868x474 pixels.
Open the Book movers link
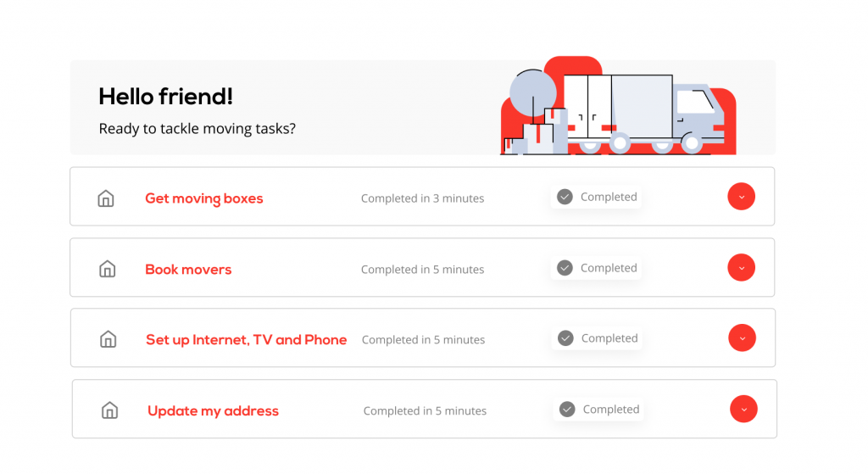point(188,270)
